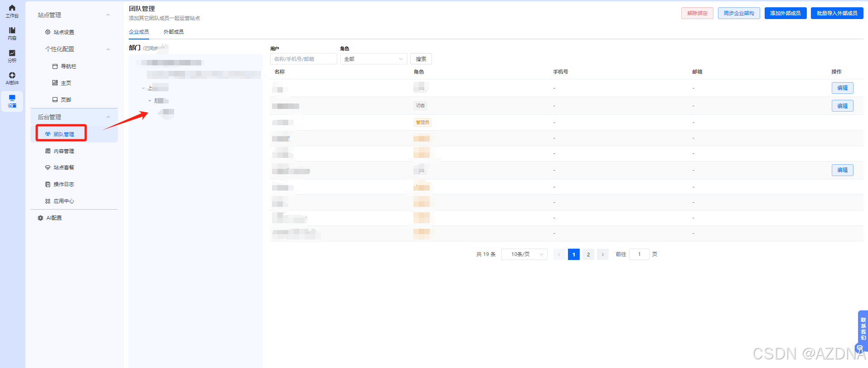Choose the 页脚 footer icon
The image size is (868, 368).
[x=55, y=100]
